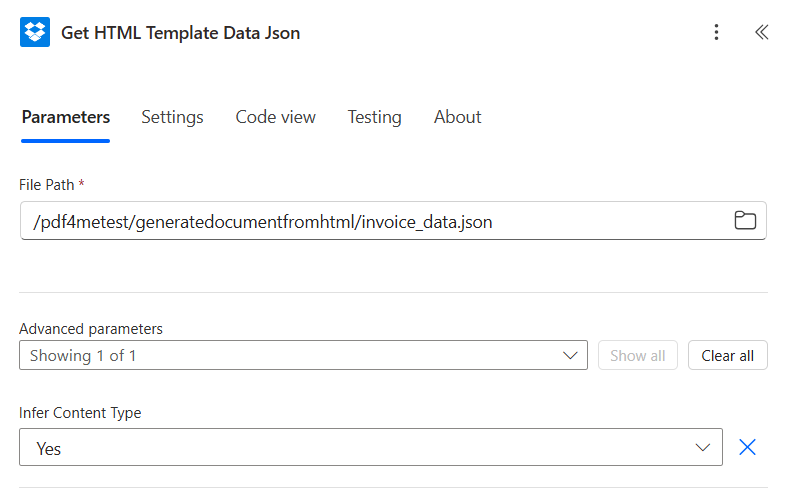Click the chevron arrow in Advanced parameters box

coord(570,356)
